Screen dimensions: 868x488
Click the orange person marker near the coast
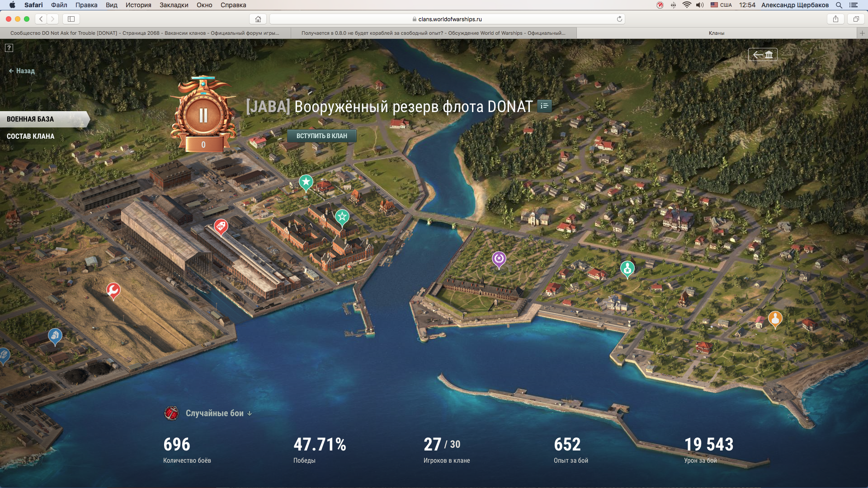[775, 319]
